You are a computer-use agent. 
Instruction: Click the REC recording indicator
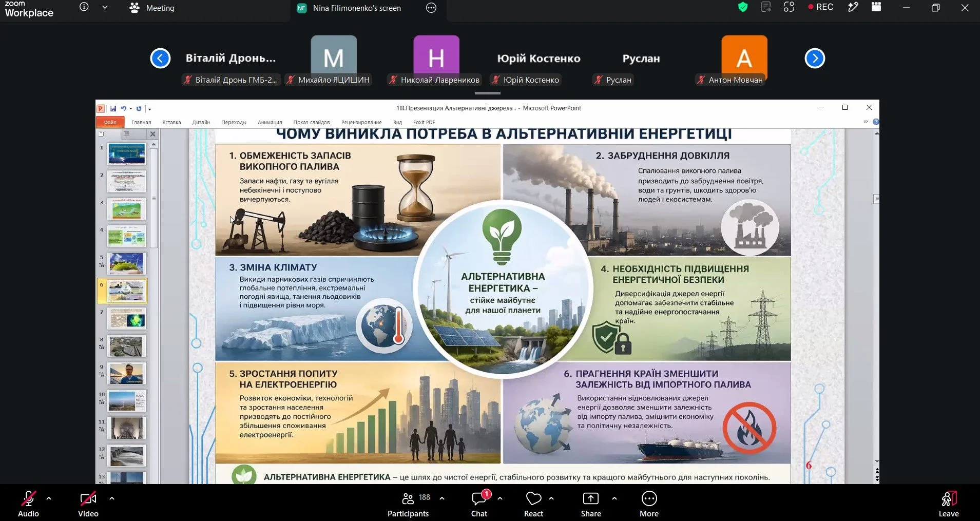[x=821, y=7]
